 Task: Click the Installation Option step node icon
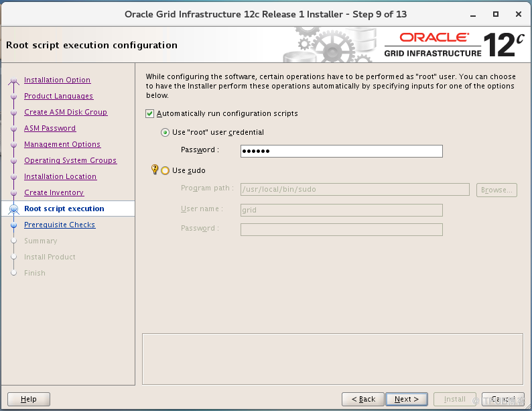click(13, 80)
